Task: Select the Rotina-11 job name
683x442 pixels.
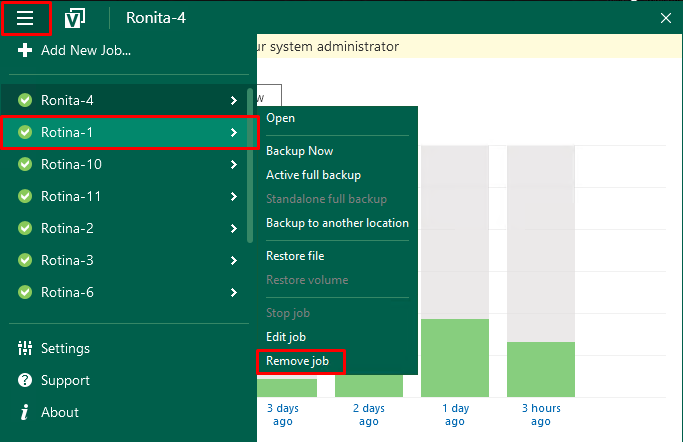Action: (71, 196)
